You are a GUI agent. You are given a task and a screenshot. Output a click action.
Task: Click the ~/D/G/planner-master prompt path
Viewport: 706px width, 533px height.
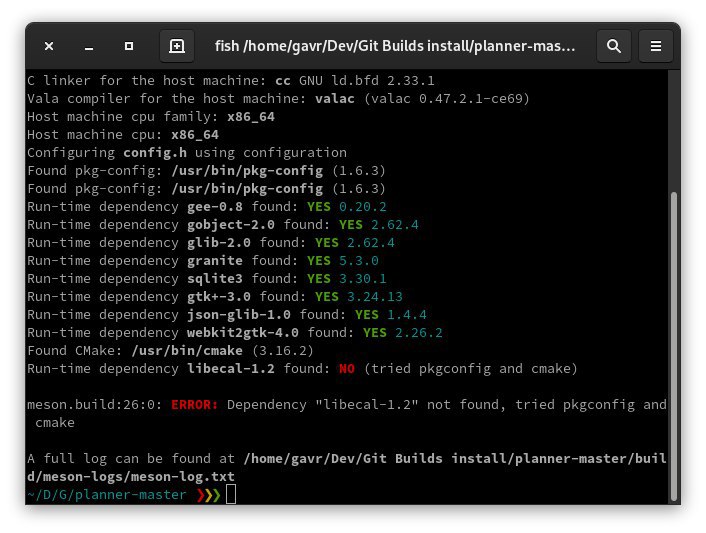coord(107,495)
